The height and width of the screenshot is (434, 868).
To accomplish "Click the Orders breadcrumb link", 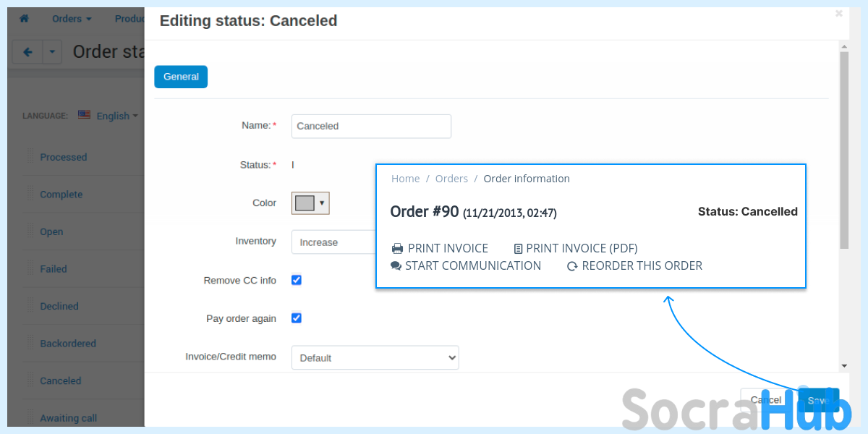I will pos(451,179).
